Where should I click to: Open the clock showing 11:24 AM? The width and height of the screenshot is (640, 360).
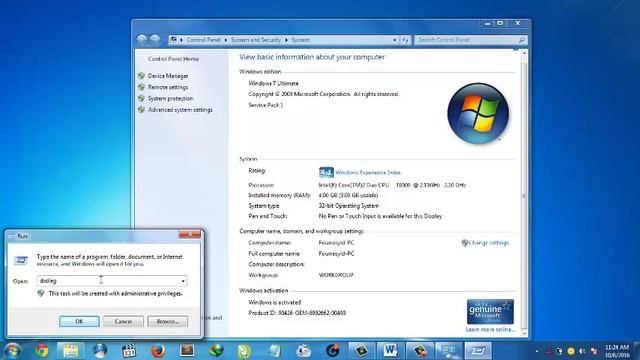tap(617, 351)
